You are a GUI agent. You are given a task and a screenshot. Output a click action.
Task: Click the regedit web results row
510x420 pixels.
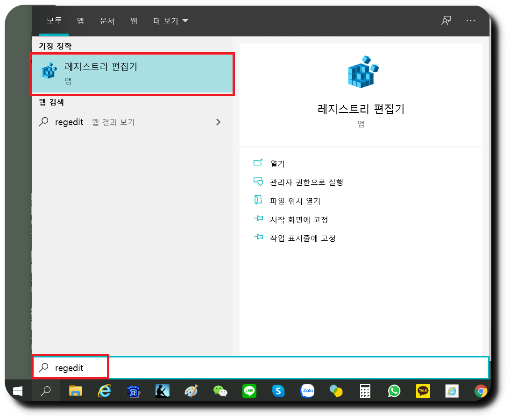point(132,122)
